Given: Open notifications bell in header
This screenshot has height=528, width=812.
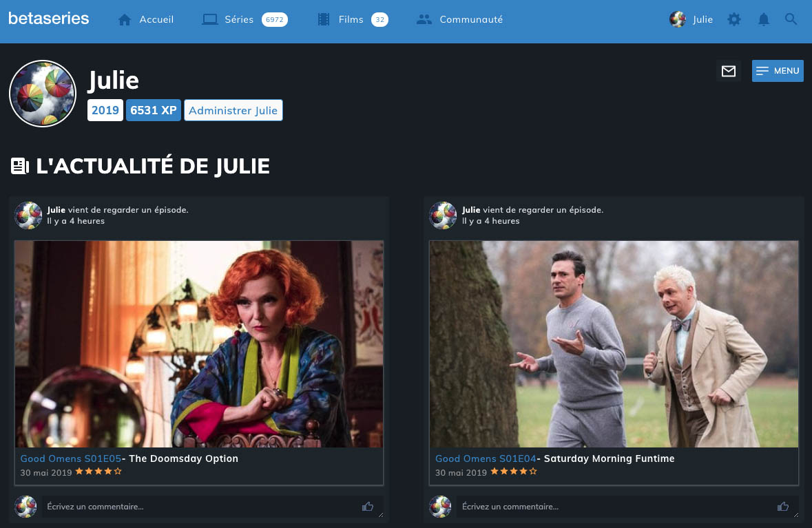Looking at the screenshot, I should [x=764, y=20].
